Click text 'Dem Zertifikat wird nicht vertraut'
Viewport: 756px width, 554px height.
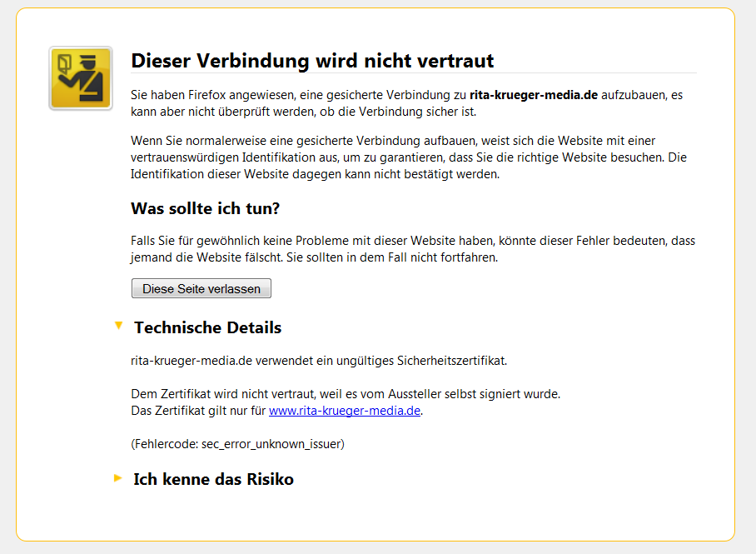pyautogui.click(x=222, y=394)
